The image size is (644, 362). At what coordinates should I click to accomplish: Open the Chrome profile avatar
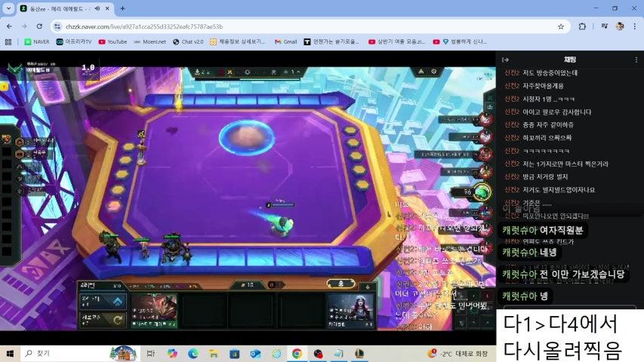[x=620, y=26]
